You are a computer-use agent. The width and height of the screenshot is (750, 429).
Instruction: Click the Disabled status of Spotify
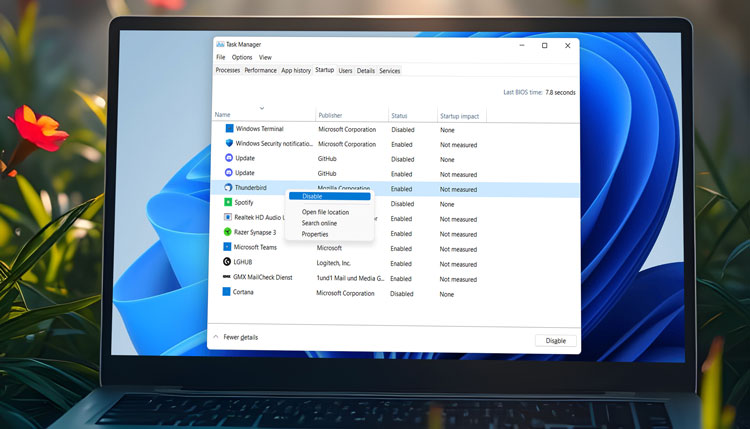tap(402, 204)
